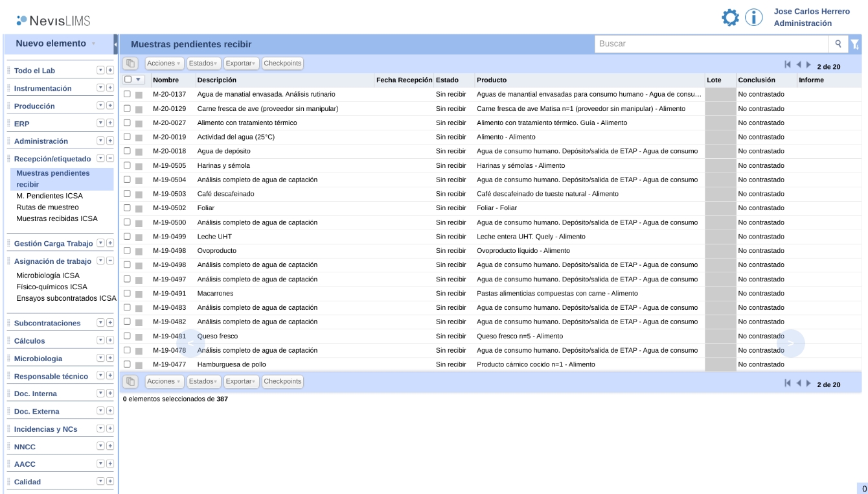This screenshot has height=494, width=868.
Task: Tick the checkbox for sample M-19-0491
Action: pos(128,293)
